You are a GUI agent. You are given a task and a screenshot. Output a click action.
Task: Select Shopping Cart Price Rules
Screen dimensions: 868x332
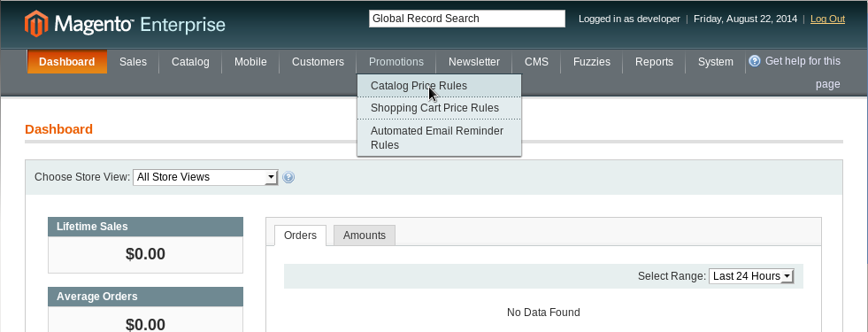pos(439,108)
